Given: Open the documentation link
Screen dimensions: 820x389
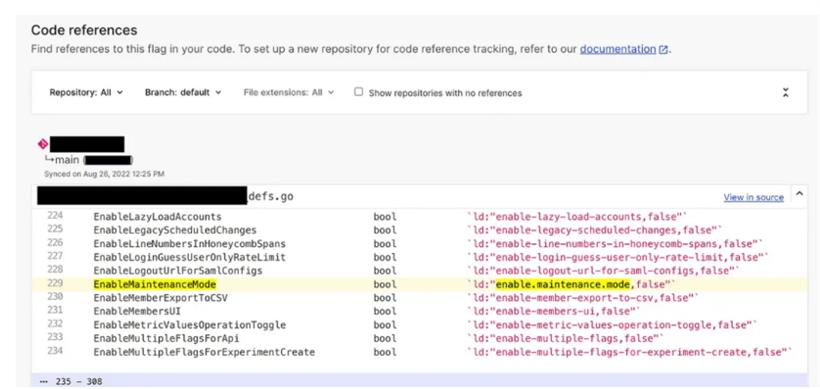Looking at the screenshot, I should click(x=618, y=49).
